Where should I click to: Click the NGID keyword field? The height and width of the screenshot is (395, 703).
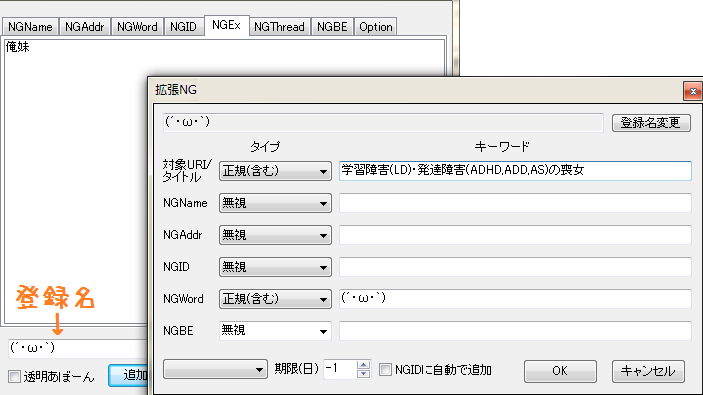515,267
